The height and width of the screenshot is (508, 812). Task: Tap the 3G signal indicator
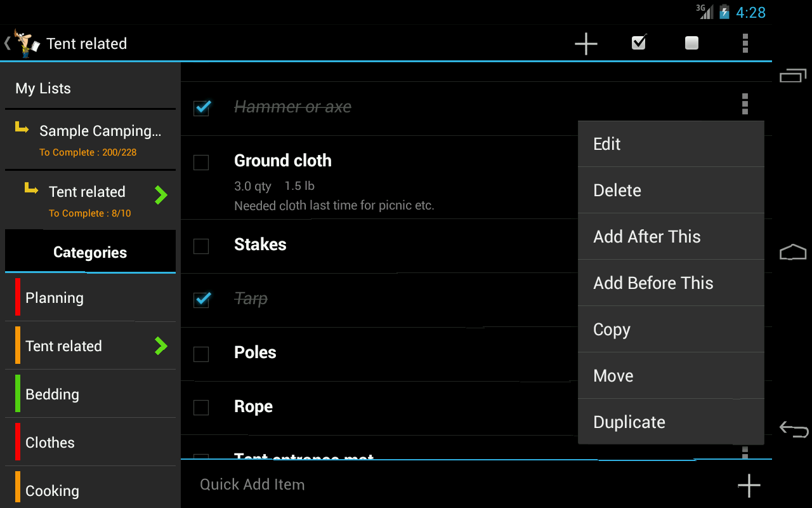tap(704, 11)
